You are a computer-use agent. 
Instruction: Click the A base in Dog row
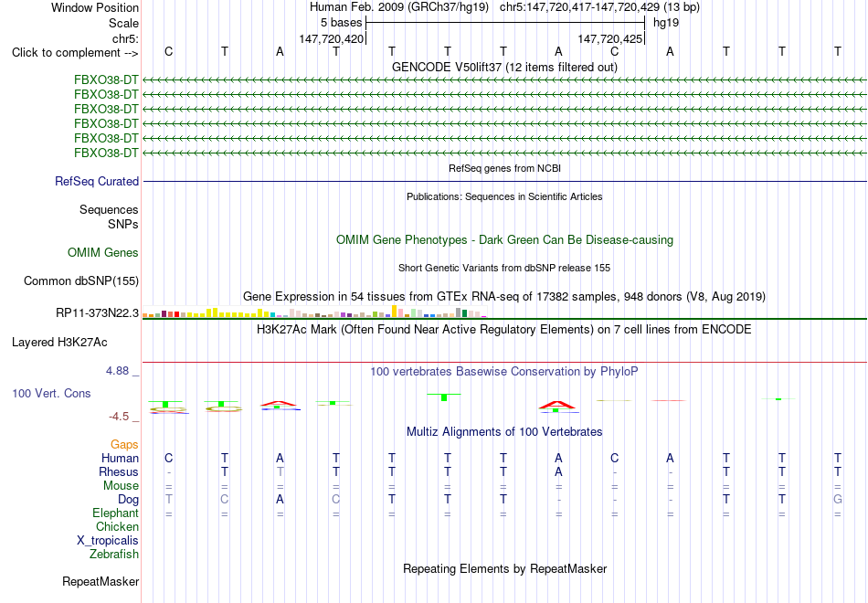point(281,499)
